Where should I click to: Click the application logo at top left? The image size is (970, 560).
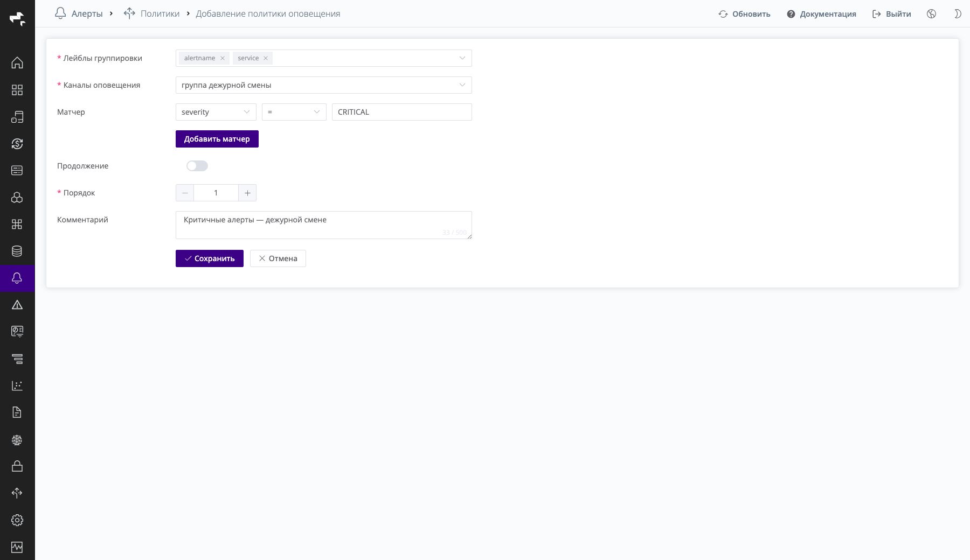17,19
